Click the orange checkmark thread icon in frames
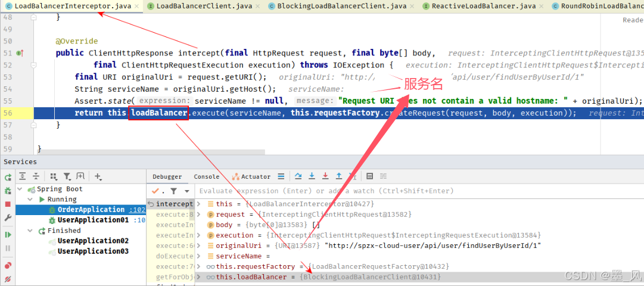Image resolution: width=644 pixels, height=286 pixels. coord(155,191)
